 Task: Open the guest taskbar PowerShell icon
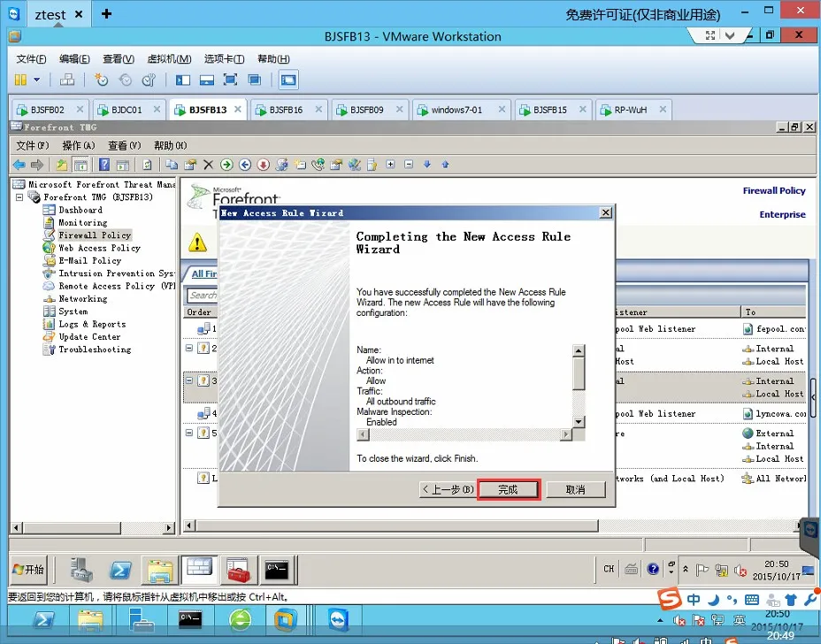click(120, 570)
